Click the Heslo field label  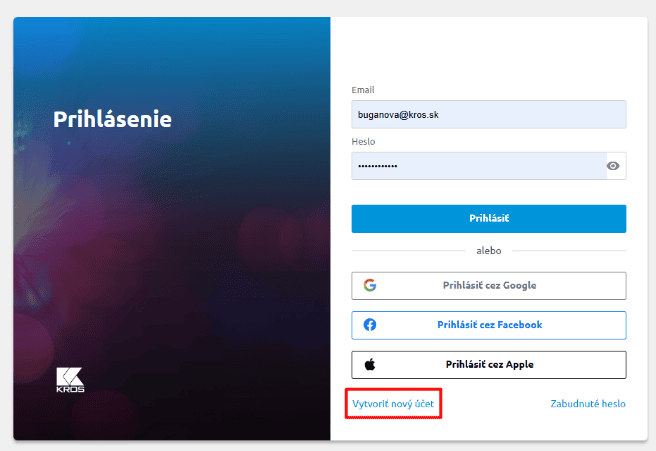[363, 141]
